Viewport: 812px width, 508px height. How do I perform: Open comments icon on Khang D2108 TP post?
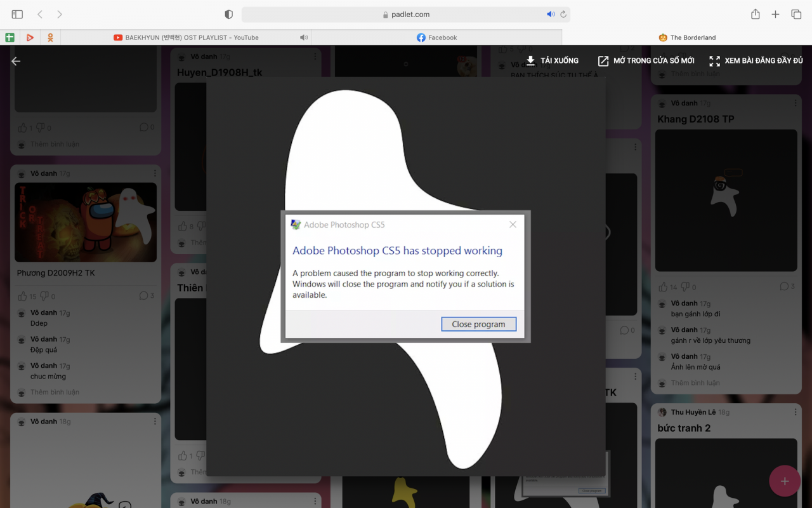pos(784,286)
